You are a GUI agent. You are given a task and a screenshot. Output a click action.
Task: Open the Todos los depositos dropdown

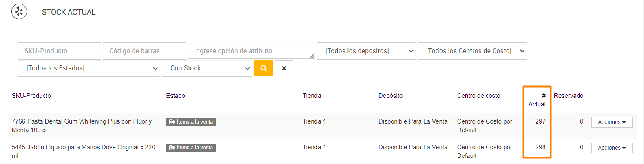(366, 51)
